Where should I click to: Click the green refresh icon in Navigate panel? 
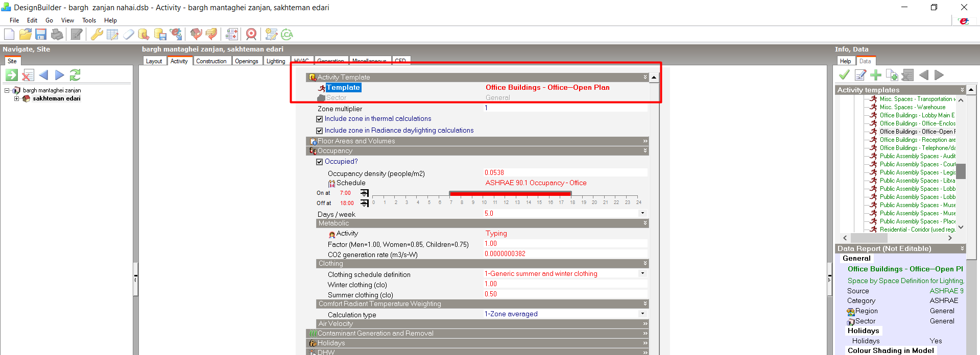(x=75, y=75)
